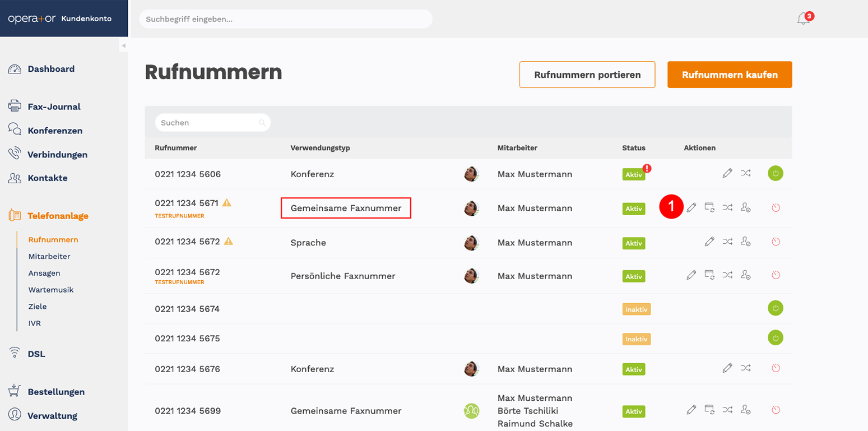Viewport: 868px width, 431px height.
Task: Click the shuffle icon for 0221 1234 5676
Action: pyautogui.click(x=745, y=368)
